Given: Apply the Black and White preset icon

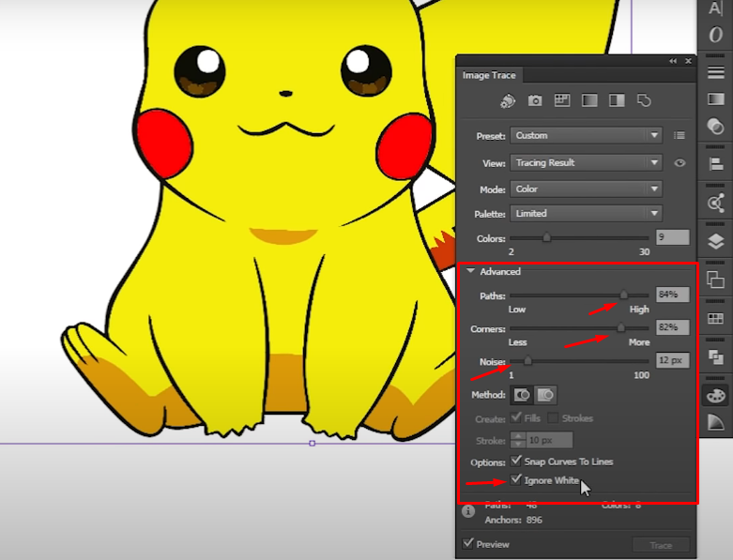Looking at the screenshot, I should coord(617,100).
